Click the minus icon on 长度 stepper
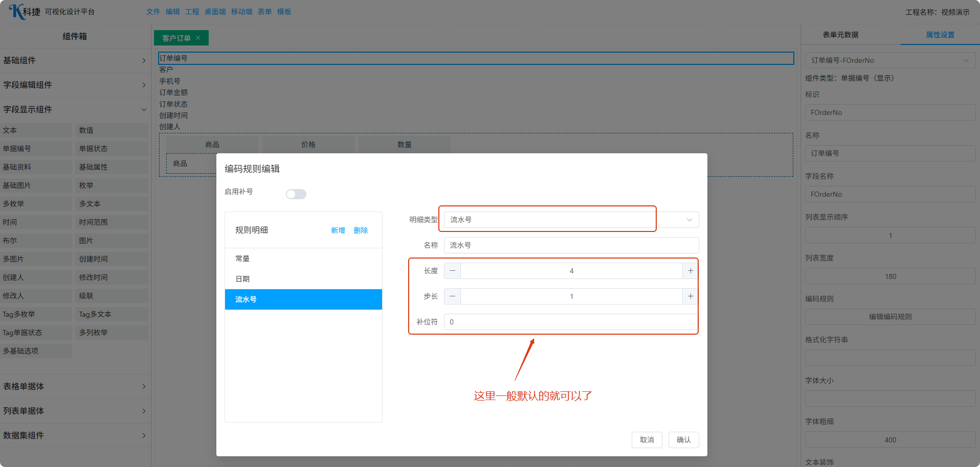Screen dimensions: 980x467 [452, 271]
